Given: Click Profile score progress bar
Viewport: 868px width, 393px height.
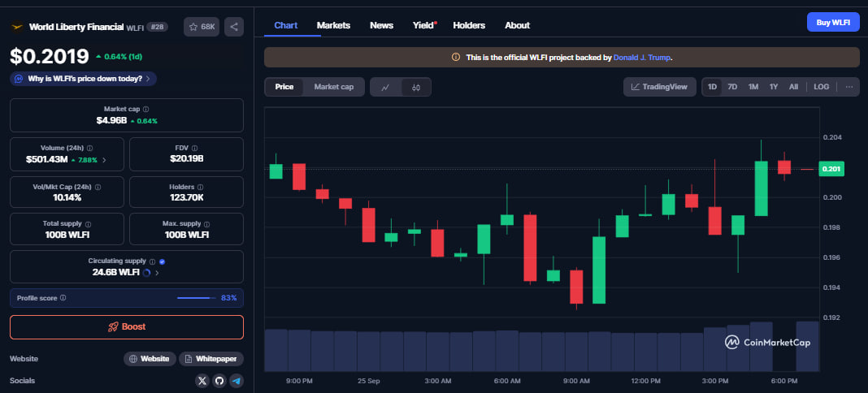Looking at the screenshot, I should coord(197,298).
